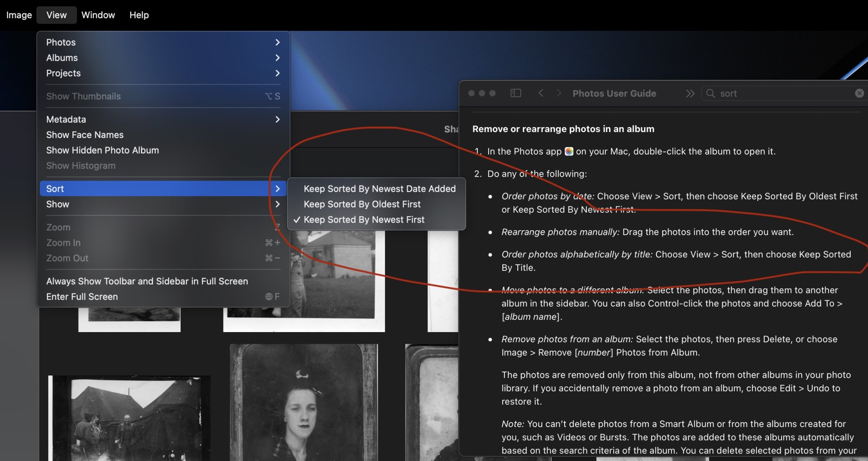Open toolbar overflow chevrons in User Guide

tap(690, 93)
